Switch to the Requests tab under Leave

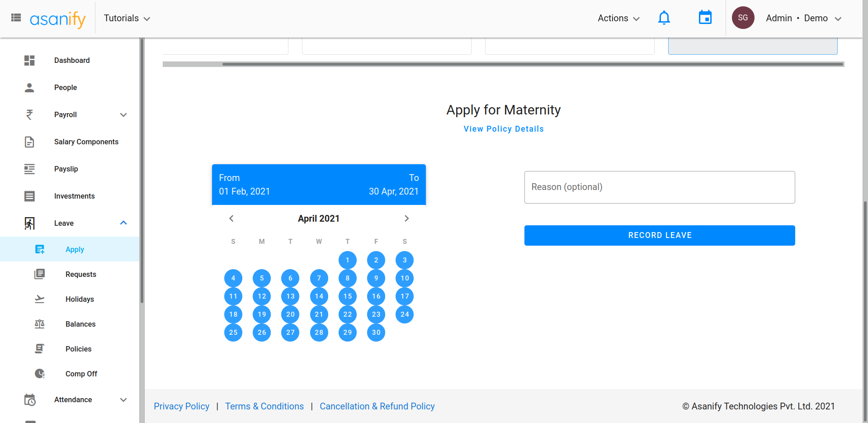[80, 274]
